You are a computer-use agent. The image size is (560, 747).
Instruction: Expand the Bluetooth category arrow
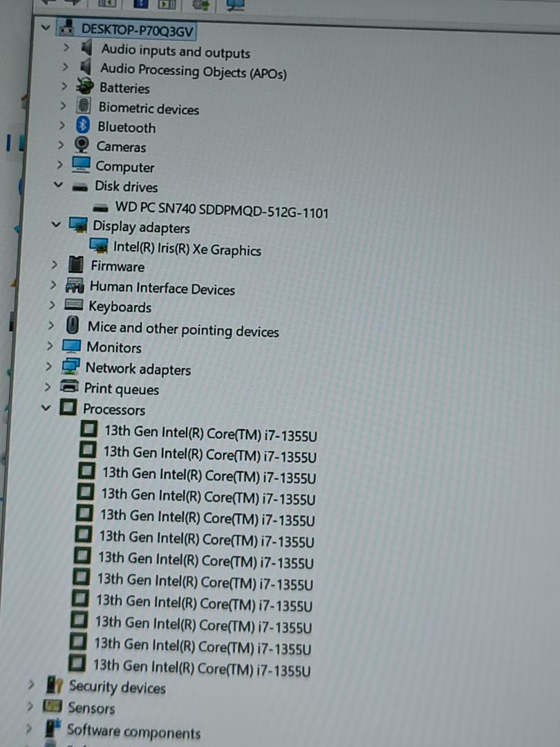(x=62, y=125)
